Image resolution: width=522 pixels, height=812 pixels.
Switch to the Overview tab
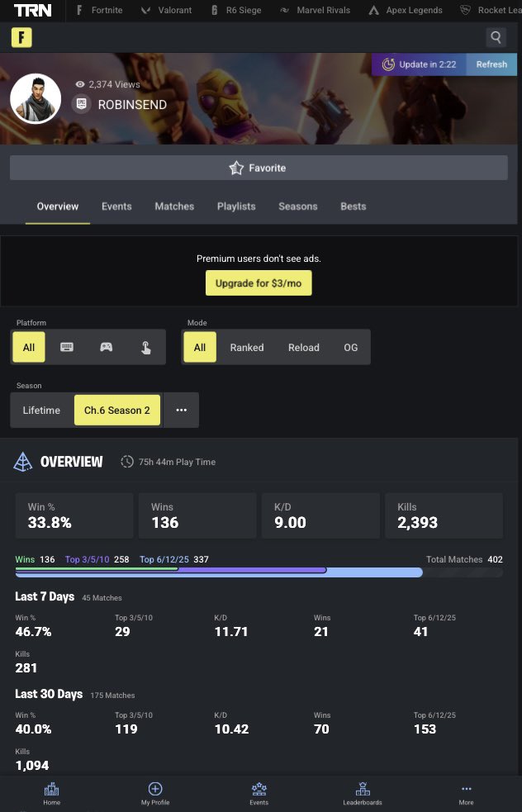point(58,207)
